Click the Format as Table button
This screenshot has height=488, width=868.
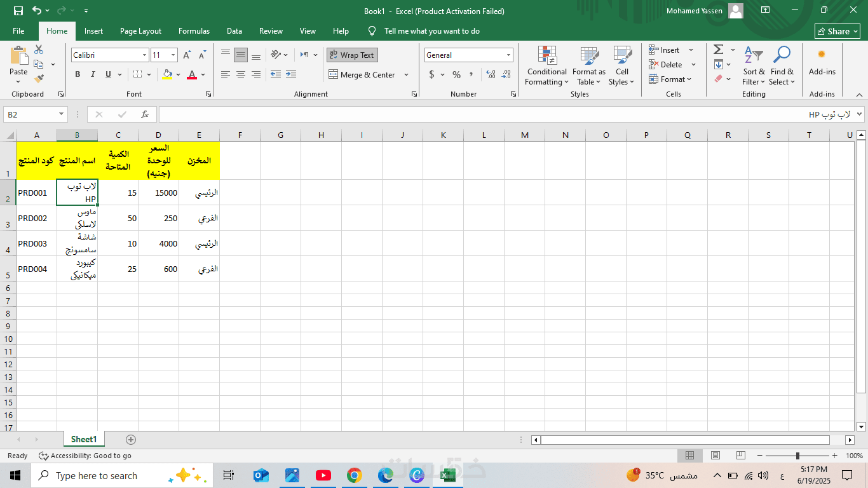tap(589, 65)
